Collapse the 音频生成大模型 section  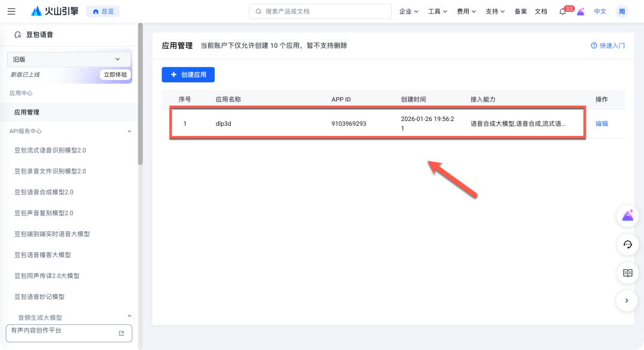click(x=129, y=317)
